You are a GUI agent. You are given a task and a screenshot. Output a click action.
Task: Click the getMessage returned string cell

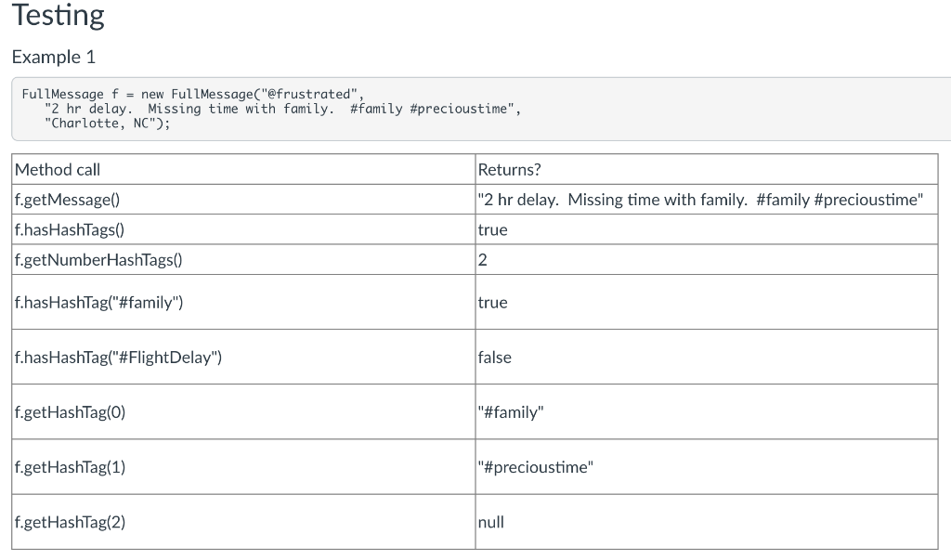pyautogui.click(x=707, y=199)
